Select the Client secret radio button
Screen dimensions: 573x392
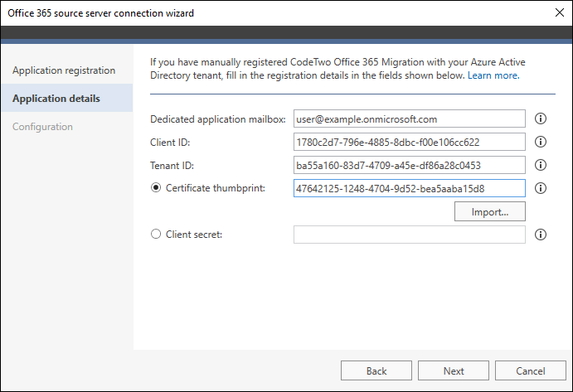[156, 234]
